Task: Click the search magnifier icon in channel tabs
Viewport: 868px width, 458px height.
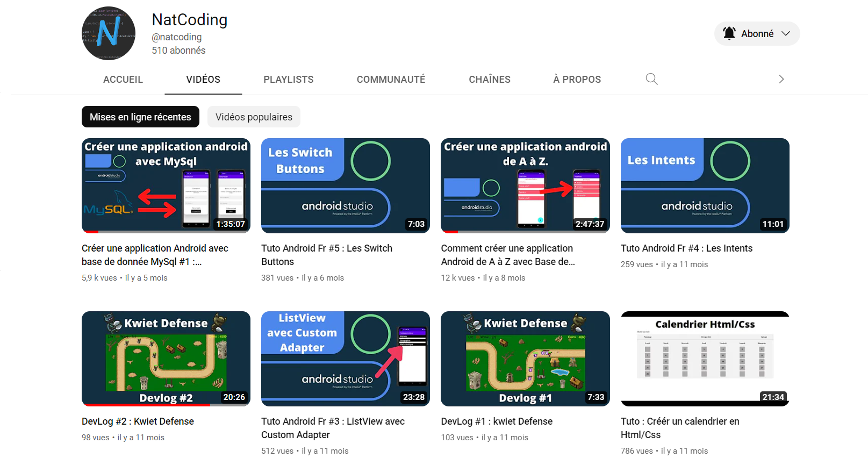Action: (651, 79)
